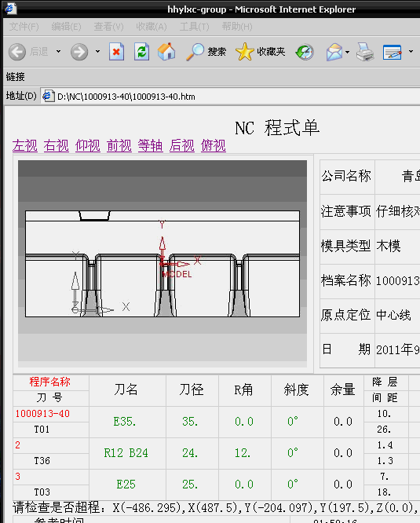
Task: Click the 链接 links bar label
Action: (x=16, y=77)
